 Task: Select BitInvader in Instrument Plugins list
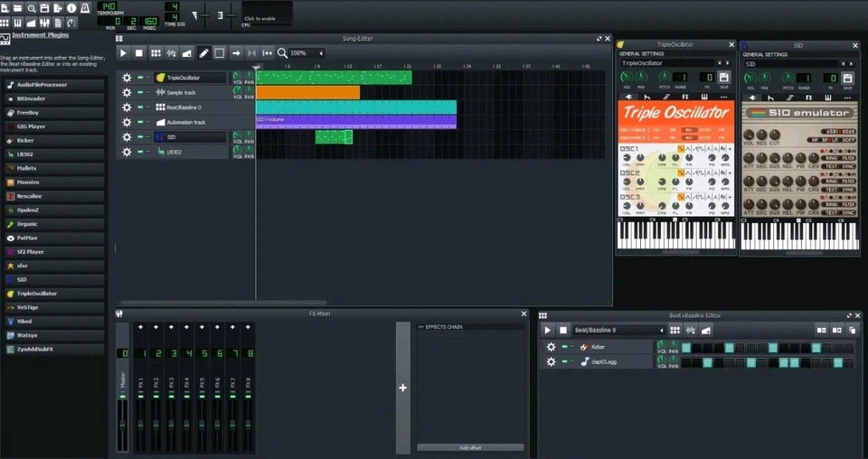[54, 98]
